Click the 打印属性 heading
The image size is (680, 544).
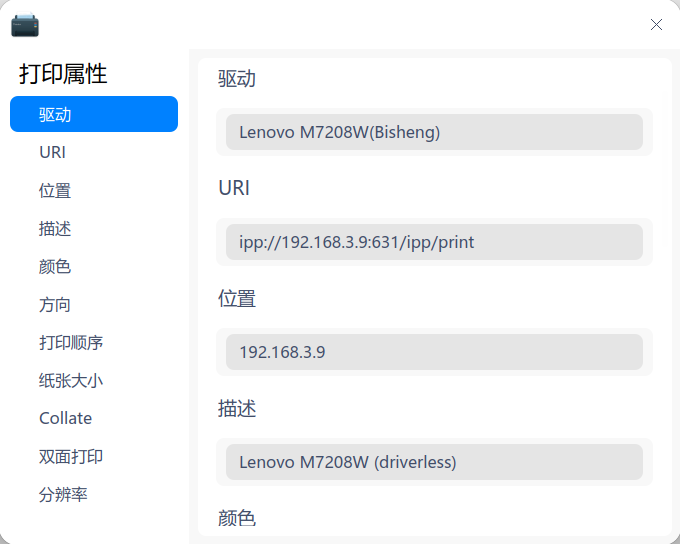pyautogui.click(x=63, y=73)
